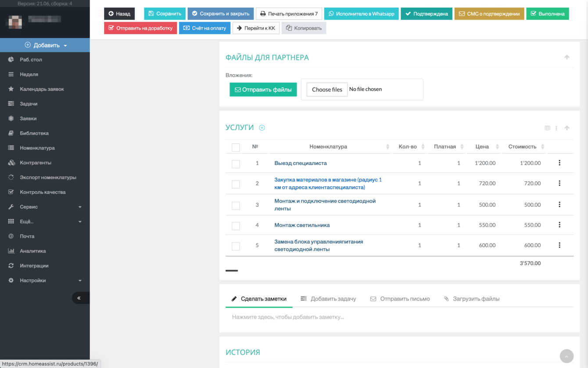
Task: Open row menu for Монтаж светильника
Action: pyautogui.click(x=559, y=225)
